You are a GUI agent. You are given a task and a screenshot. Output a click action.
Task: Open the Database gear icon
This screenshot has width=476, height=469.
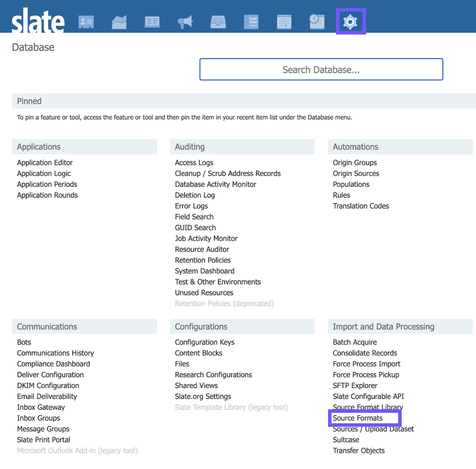350,22
